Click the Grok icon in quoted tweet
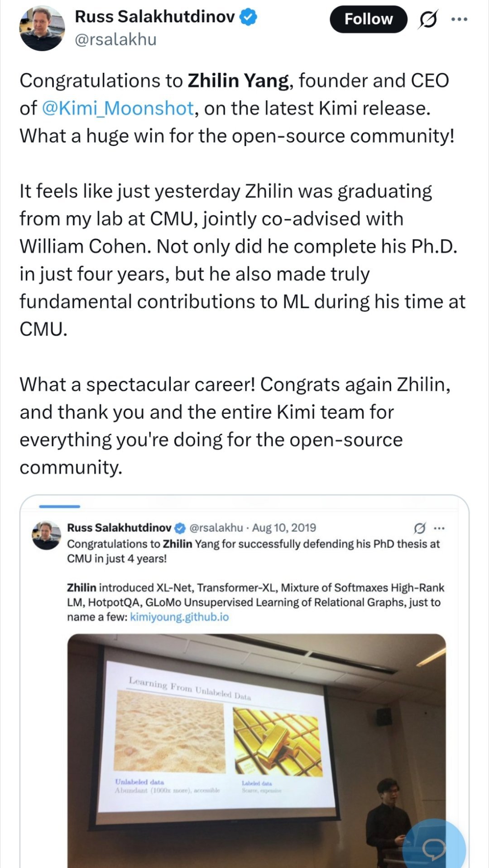 [420, 528]
